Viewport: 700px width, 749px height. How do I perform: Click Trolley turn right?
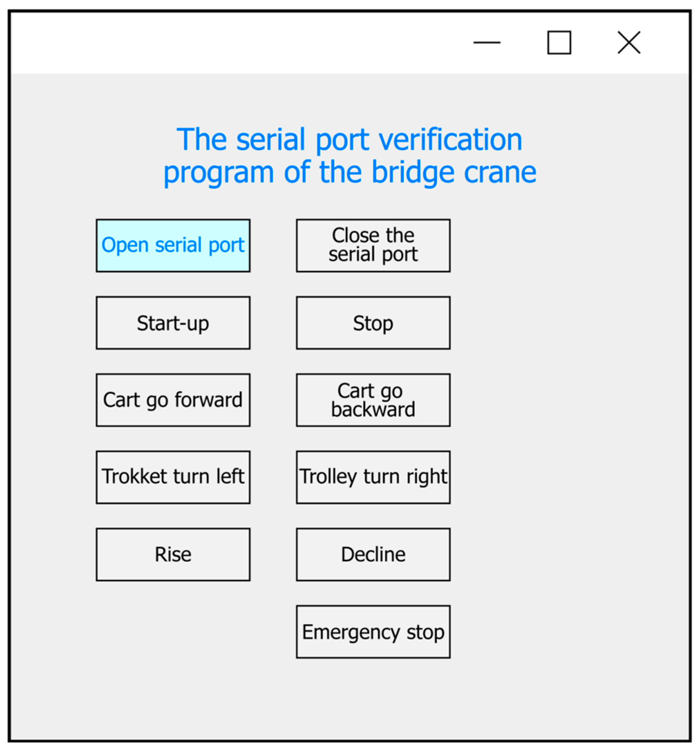click(x=373, y=477)
